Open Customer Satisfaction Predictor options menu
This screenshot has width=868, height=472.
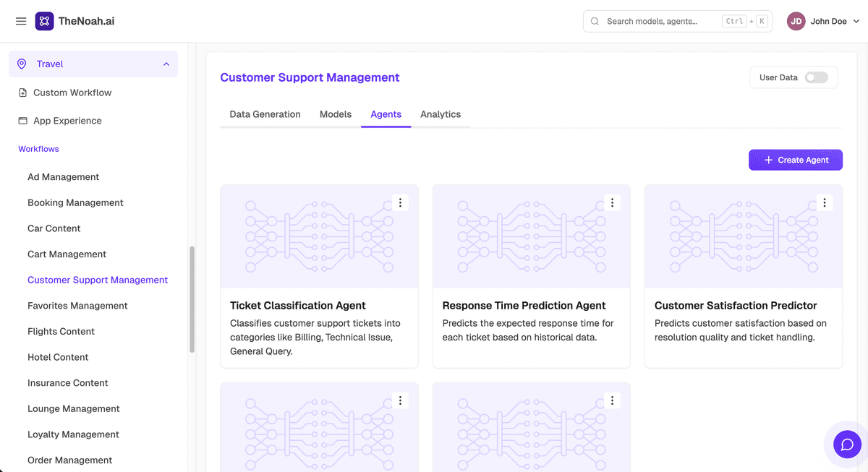coord(825,203)
